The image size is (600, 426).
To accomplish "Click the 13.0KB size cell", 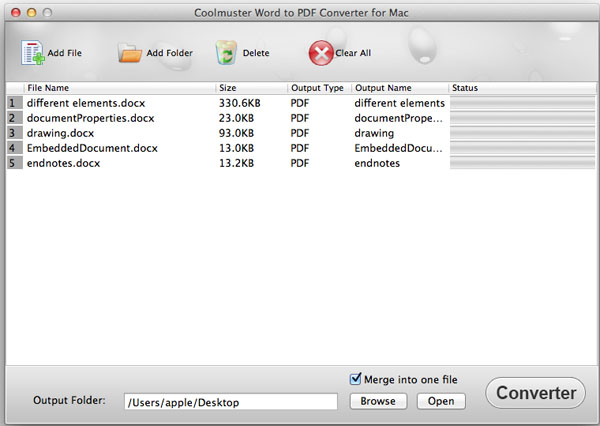I will click(x=236, y=148).
